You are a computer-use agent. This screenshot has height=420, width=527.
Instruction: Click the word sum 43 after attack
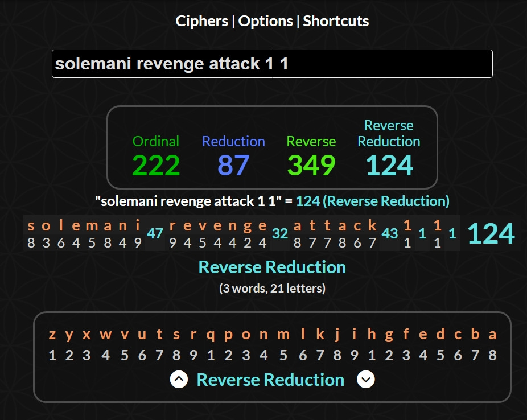390,233
